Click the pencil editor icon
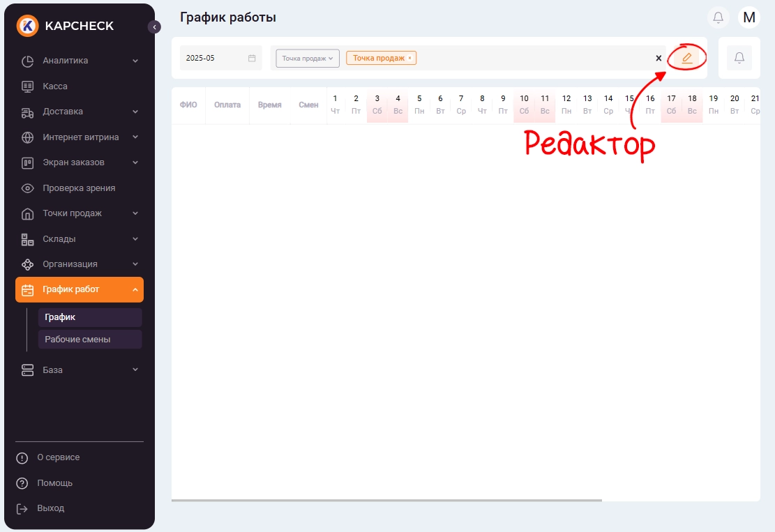This screenshot has width=775, height=532. pyautogui.click(x=686, y=58)
